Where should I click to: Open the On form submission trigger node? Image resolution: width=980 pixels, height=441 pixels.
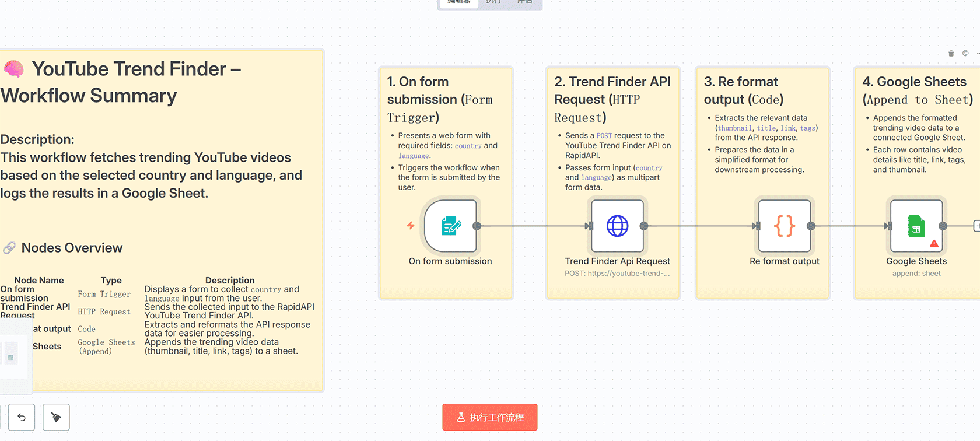450,226
